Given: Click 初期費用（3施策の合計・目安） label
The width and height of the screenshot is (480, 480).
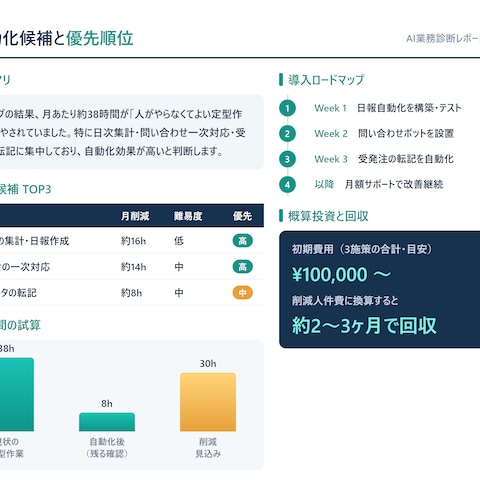Looking at the screenshot, I should tap(362, 249).
